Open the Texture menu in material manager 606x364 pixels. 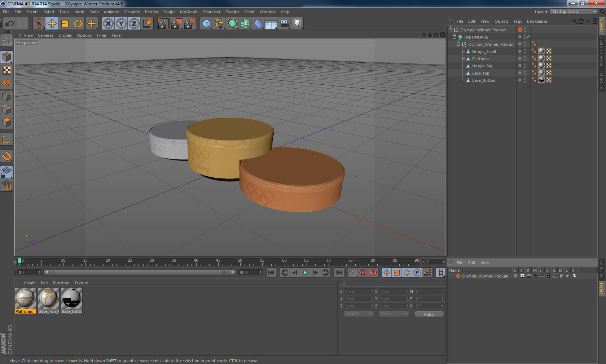pyautogui.click(x=81, y=283)
